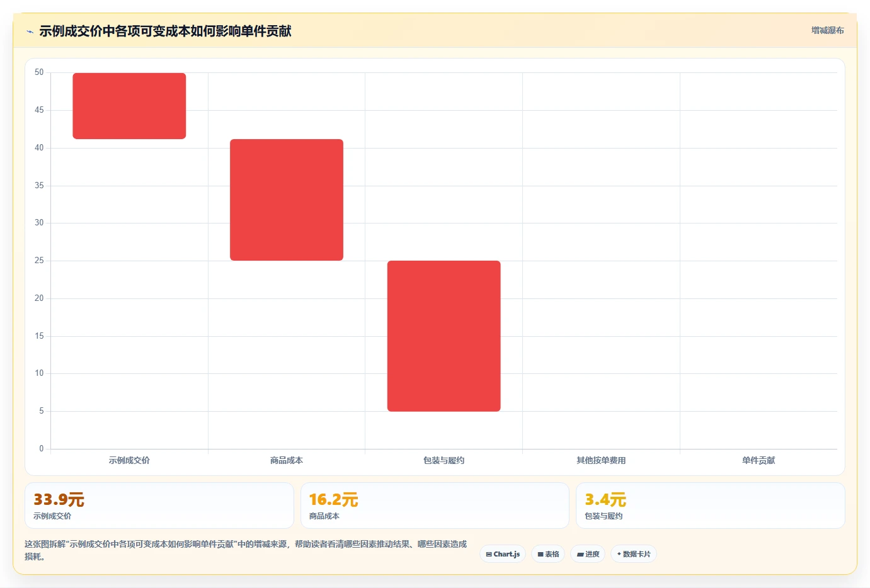Click the chart title 示例成交价中各项可变成本如何影响单件贡献

pos(165,31)
